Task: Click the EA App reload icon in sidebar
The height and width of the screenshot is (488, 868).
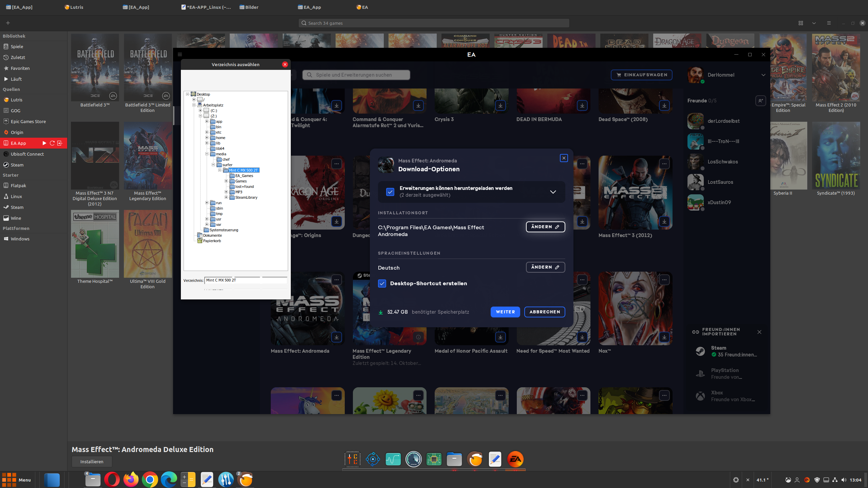Action: (52, 143)
